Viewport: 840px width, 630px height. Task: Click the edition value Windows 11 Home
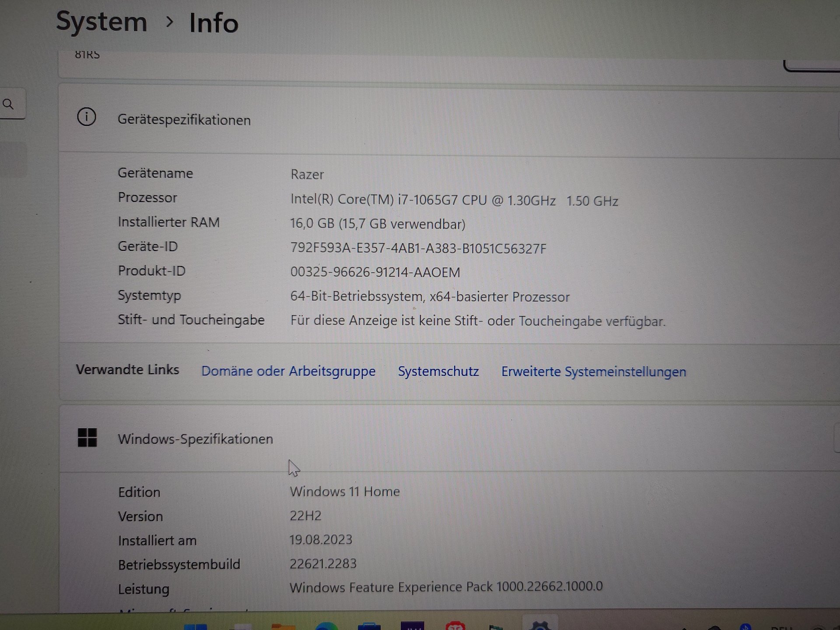tap(345, 492)
